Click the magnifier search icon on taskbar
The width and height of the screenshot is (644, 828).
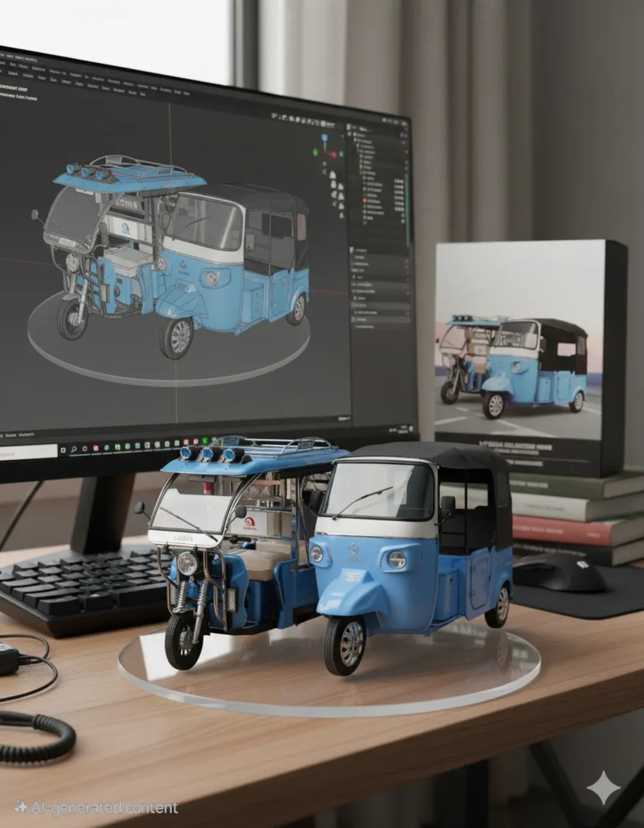(73, 449)
